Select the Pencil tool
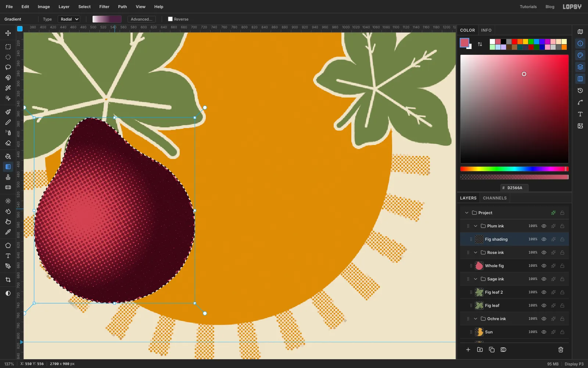Screen dimensions: 588x368 (8, 122)
